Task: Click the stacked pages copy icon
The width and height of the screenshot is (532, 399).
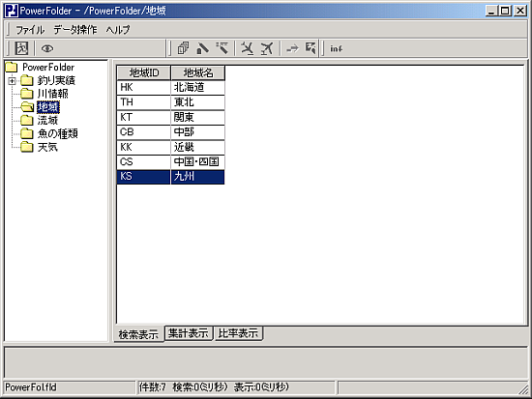Action: pos(183,48)
